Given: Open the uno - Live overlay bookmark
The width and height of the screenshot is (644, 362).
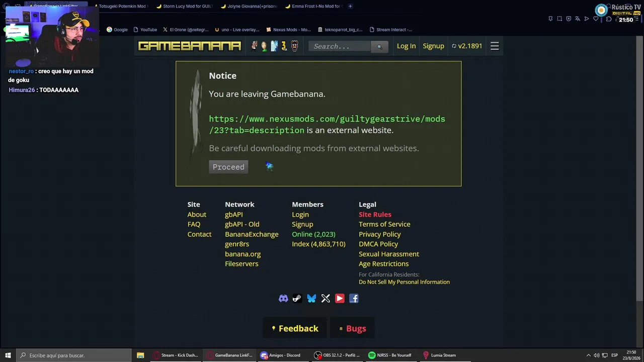Looking at the screenshot, I should (237, 30).
